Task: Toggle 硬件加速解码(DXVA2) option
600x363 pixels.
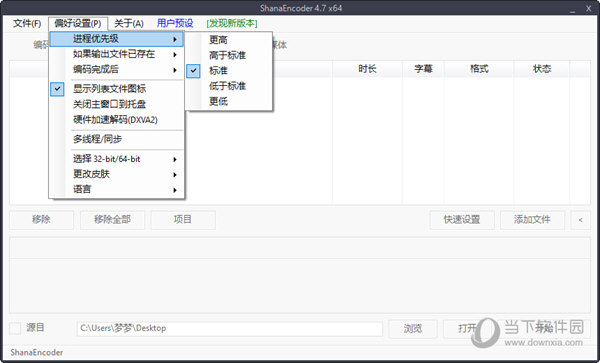Action: [x=117, y=120]
